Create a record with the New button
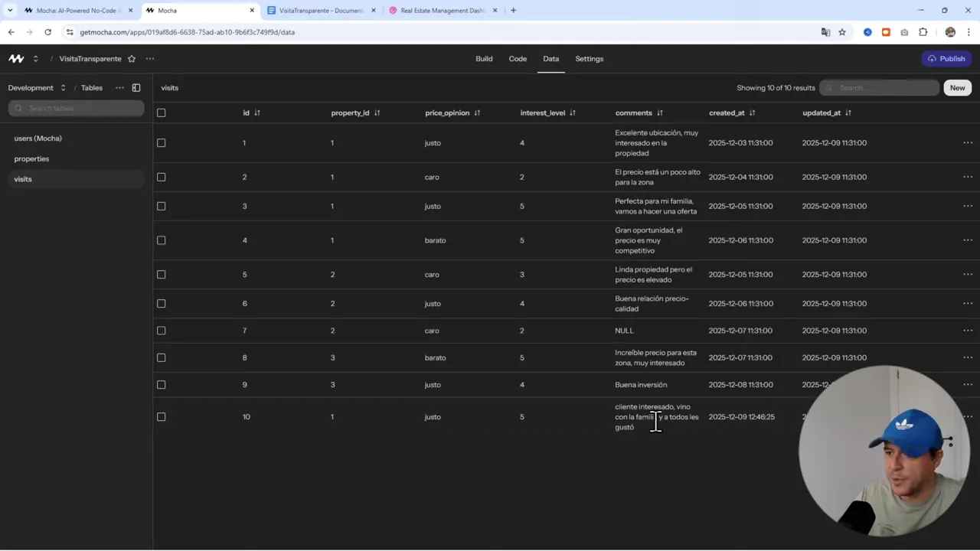Viewport: 980px width, 551px height. 957,87
